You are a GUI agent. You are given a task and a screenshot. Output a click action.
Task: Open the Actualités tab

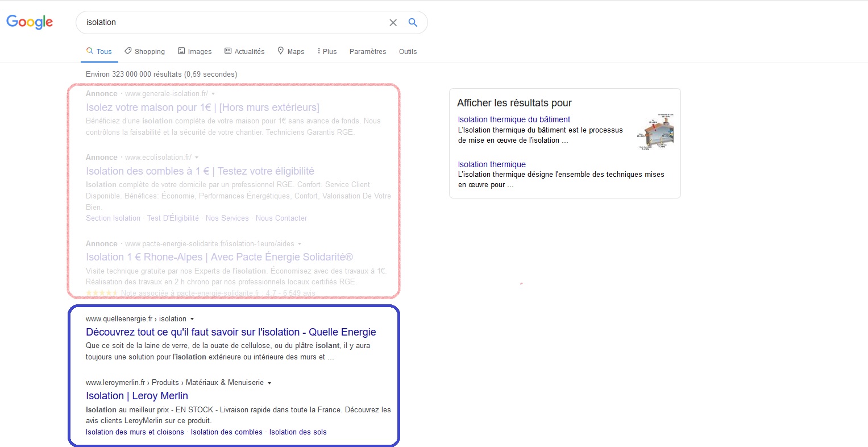pos(244,51)
